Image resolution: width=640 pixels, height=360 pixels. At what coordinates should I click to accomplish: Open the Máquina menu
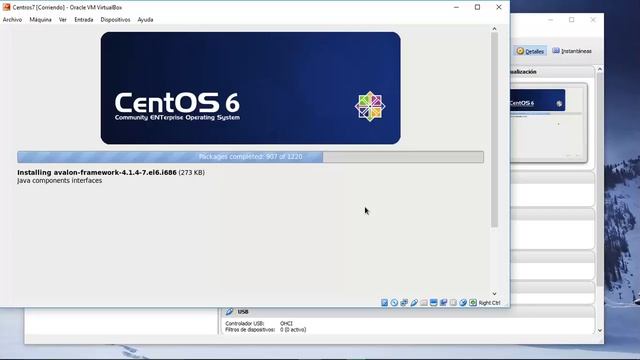40,20
